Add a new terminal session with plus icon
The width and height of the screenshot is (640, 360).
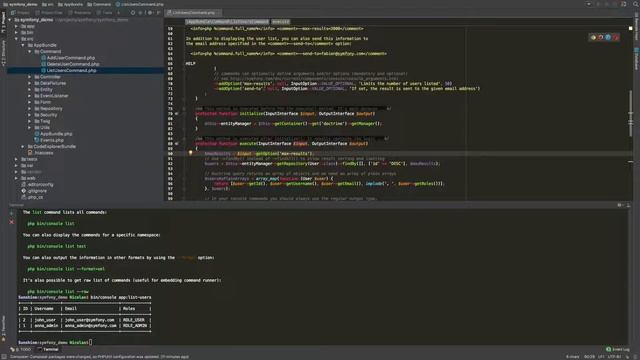(12, 213)
